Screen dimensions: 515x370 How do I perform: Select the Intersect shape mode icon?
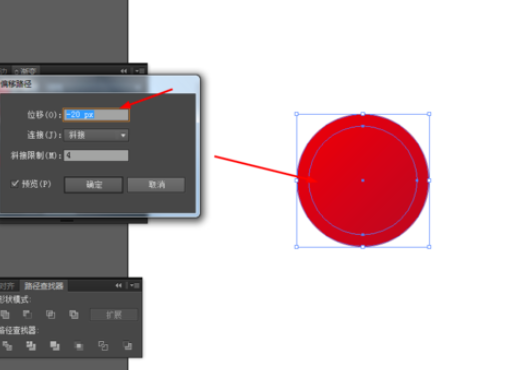tap(50, 314)
